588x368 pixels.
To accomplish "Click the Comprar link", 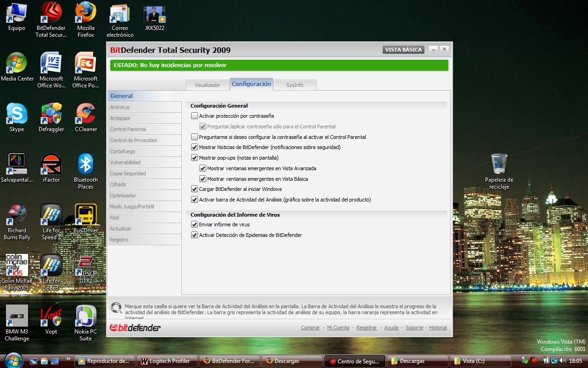I will 311,328.
